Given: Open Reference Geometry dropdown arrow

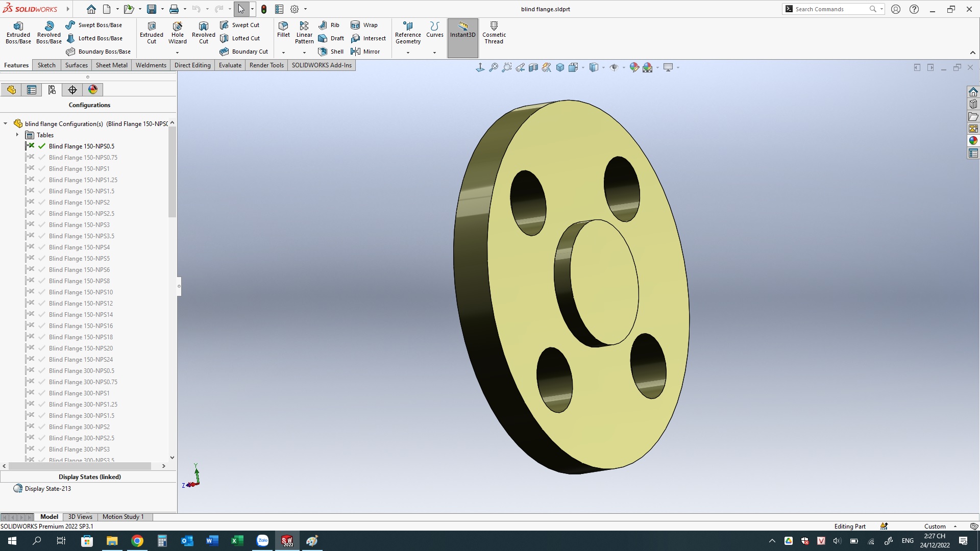Looking at the screenshot, I should click(408, 53).
